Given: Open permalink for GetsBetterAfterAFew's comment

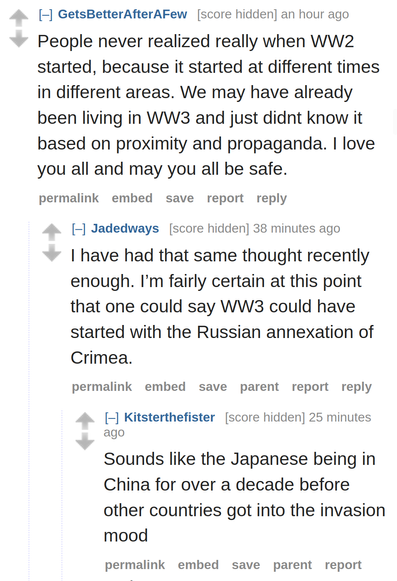Looking at the screenshot, I should point(69,198).
